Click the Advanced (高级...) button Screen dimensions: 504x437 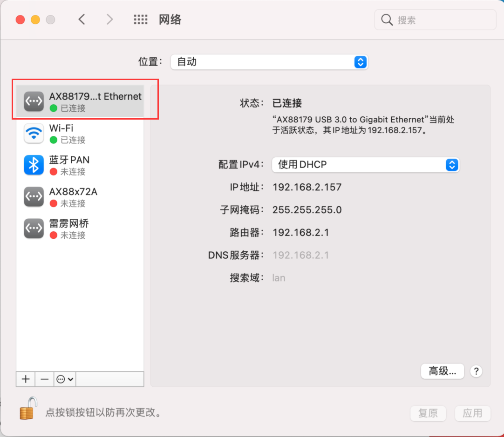(442, 371)
